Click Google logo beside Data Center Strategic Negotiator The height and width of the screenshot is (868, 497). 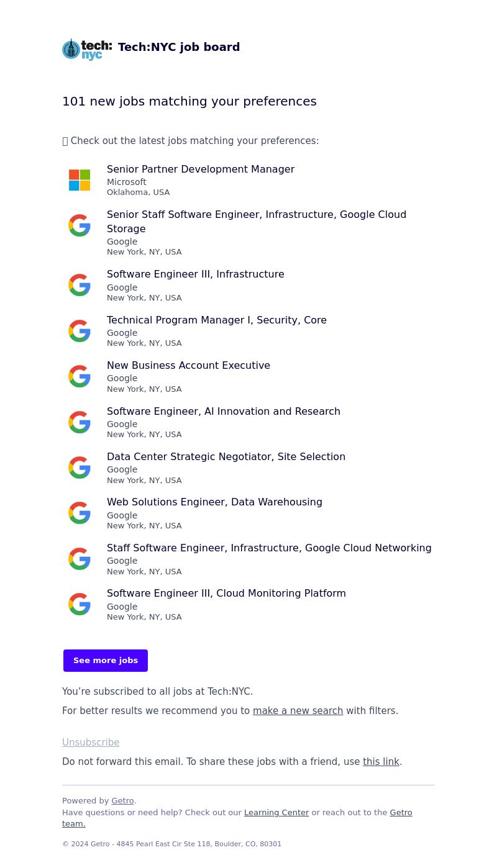[x=80, y=468]
